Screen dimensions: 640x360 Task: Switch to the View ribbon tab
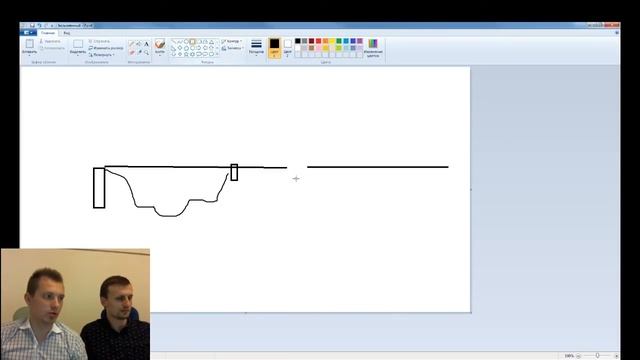click(x=67, y=33)
